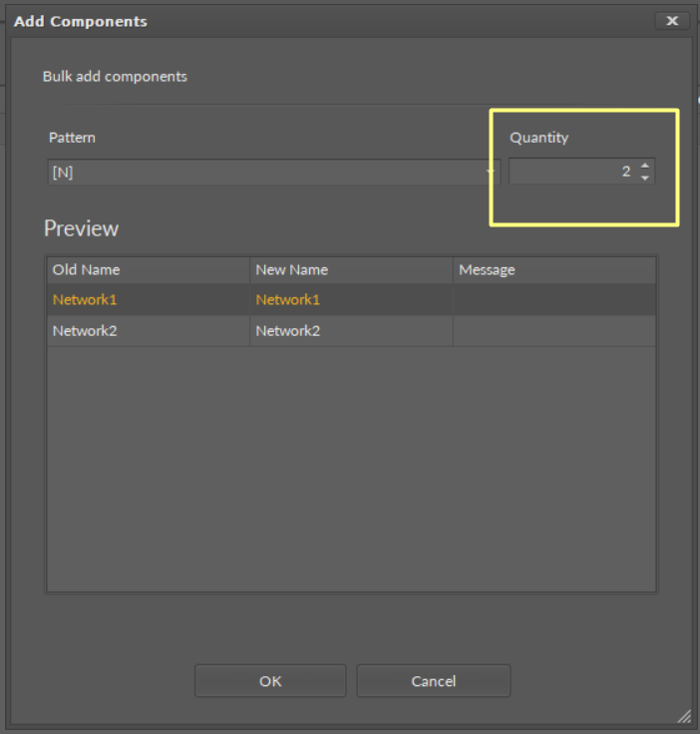Click the Pattern text field containing [N]
700x734 pixels.
264,172
